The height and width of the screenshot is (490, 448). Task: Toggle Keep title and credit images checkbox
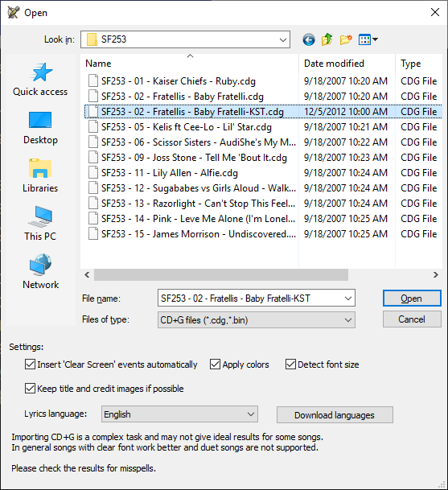coord(30,389)
